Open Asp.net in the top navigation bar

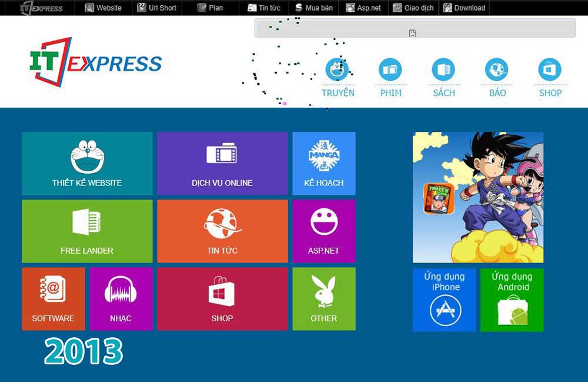tap(363, 8)
